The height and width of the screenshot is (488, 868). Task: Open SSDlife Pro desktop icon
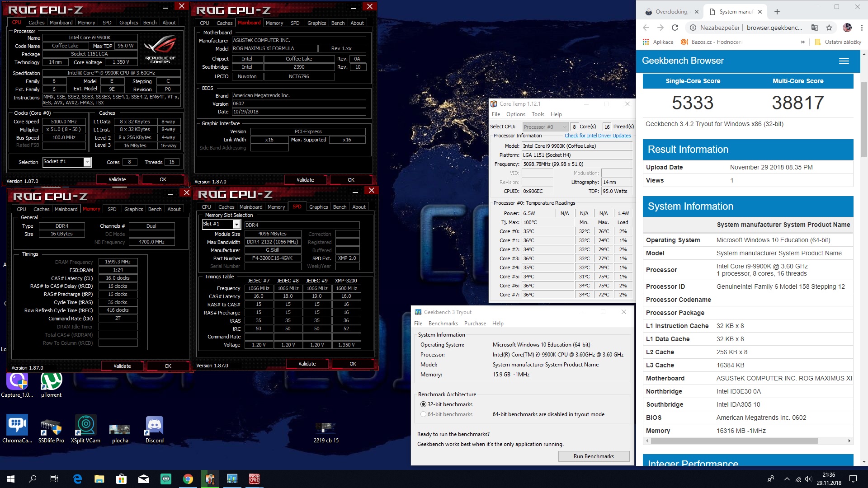click(51, 429)
